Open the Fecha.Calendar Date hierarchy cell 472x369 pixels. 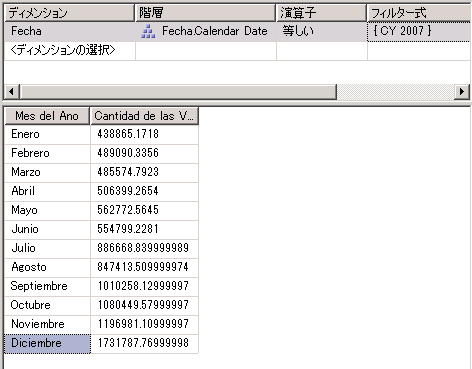pos(206,32)
